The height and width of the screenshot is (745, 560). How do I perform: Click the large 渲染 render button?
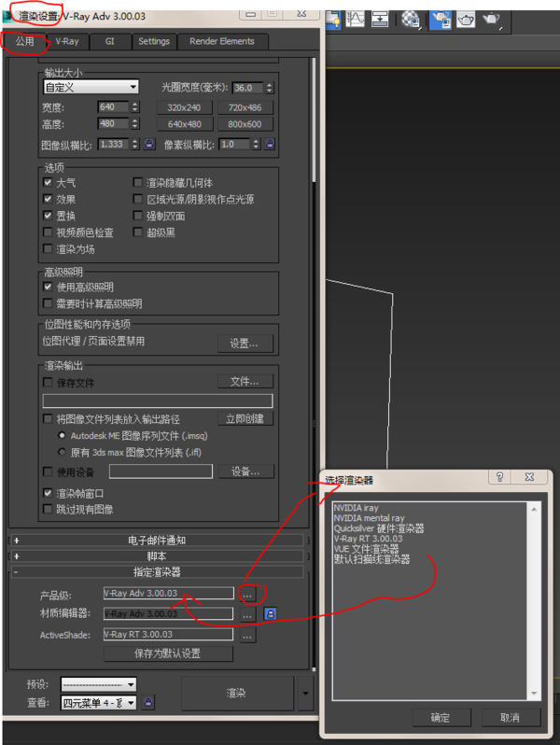(x=237, y=694)
